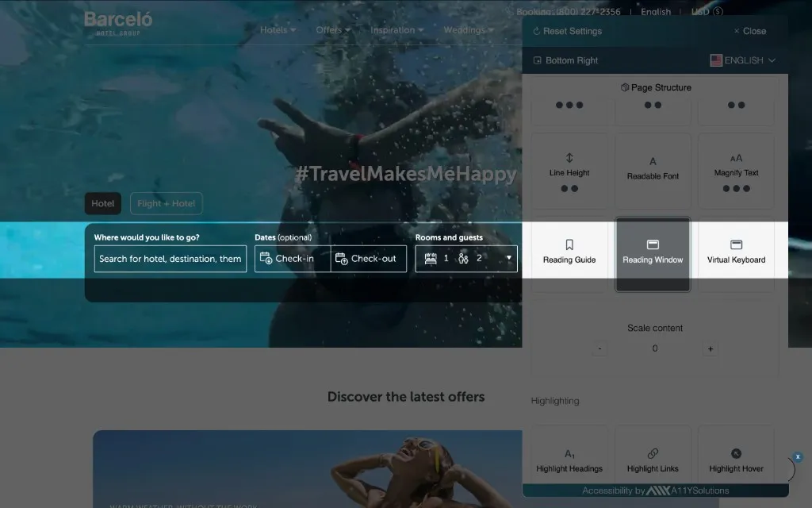Screen dimensions: 812x508
Task: Switch to the Flight + Hotel tab
Action: click(x=166, y=204)
